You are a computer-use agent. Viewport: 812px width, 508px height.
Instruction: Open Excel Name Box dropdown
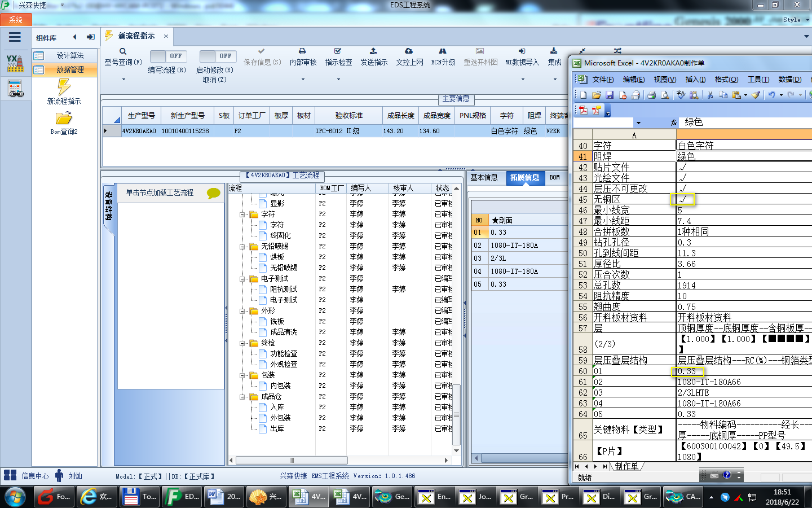tap(638, 122)
